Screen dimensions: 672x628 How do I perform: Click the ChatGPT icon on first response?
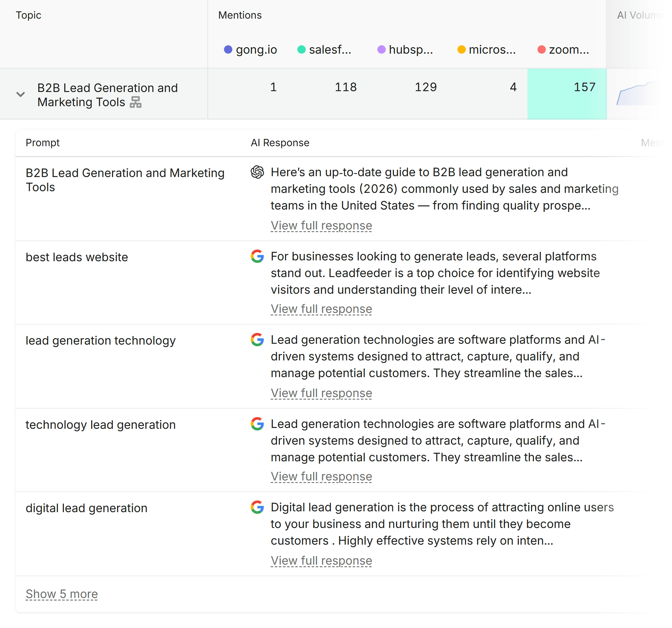click(x=257, y=172)
